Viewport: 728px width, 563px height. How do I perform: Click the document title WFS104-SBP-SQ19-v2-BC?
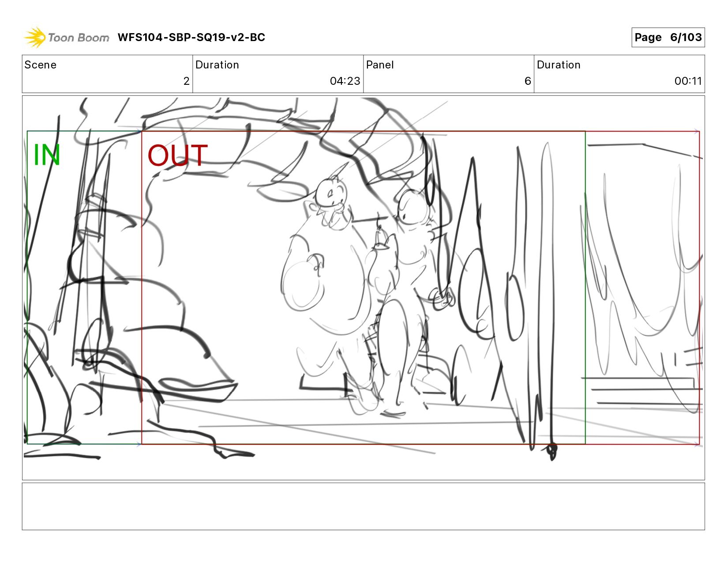191,38
